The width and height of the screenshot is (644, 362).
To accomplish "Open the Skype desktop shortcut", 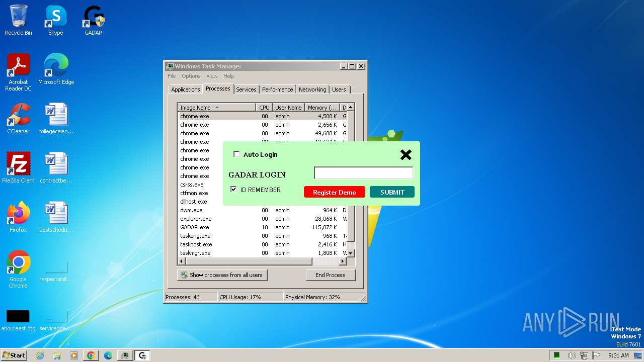I will [x=56, y=20].
